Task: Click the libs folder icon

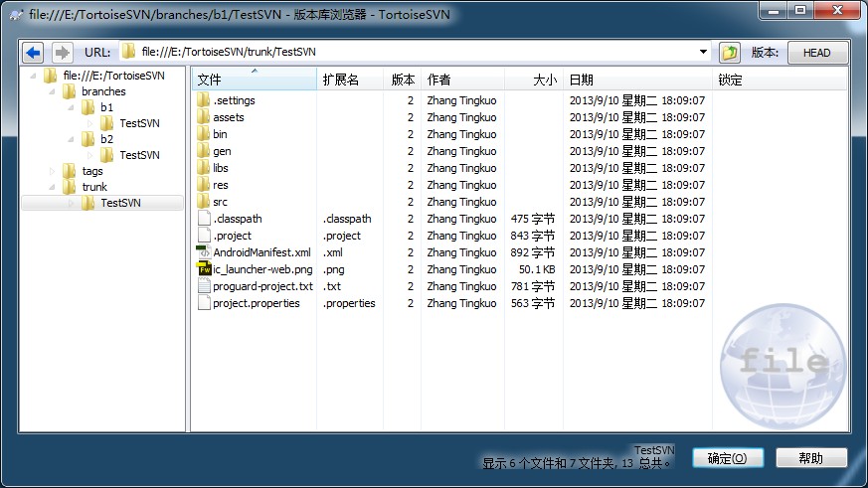Action: (x=203, y=168)
